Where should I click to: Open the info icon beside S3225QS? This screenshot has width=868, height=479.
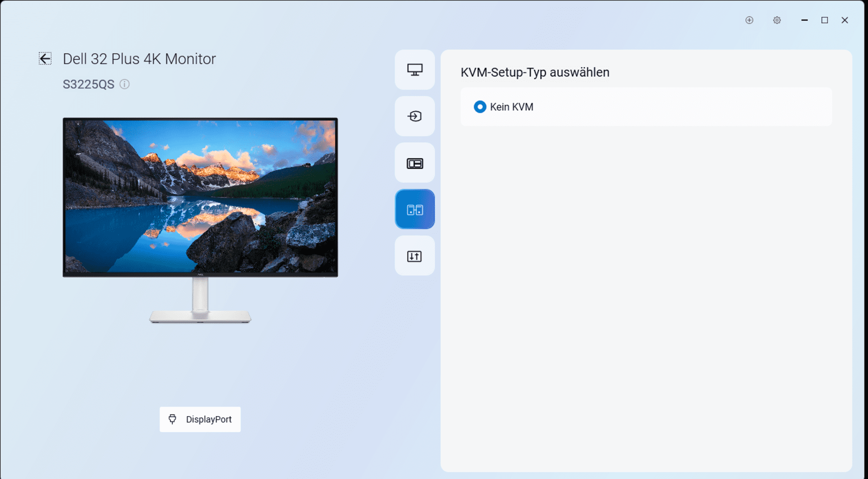pos(124,84)
